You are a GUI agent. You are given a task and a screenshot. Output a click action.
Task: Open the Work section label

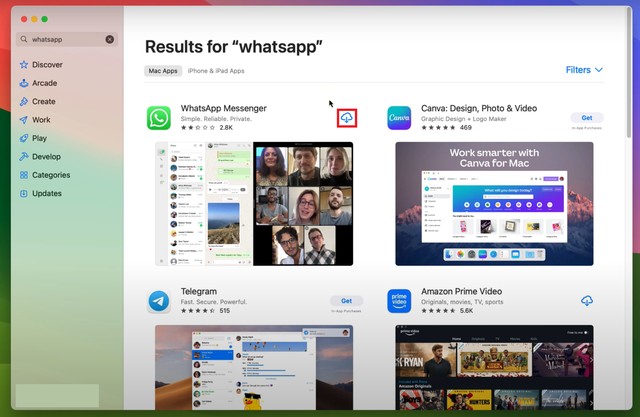tap(41, 120)
